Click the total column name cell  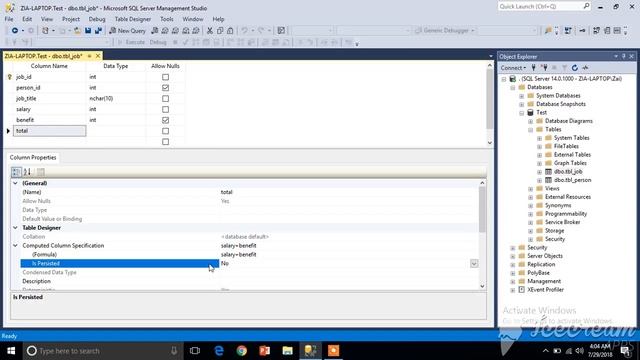tap(49, 131)
